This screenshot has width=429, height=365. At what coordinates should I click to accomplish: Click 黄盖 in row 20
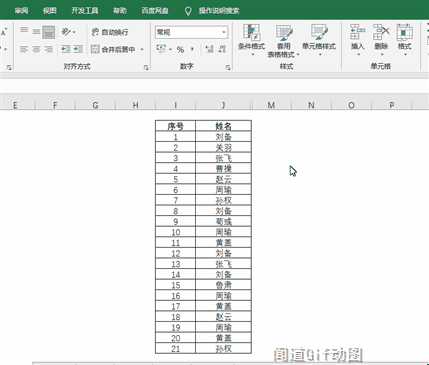click(223, 338)
